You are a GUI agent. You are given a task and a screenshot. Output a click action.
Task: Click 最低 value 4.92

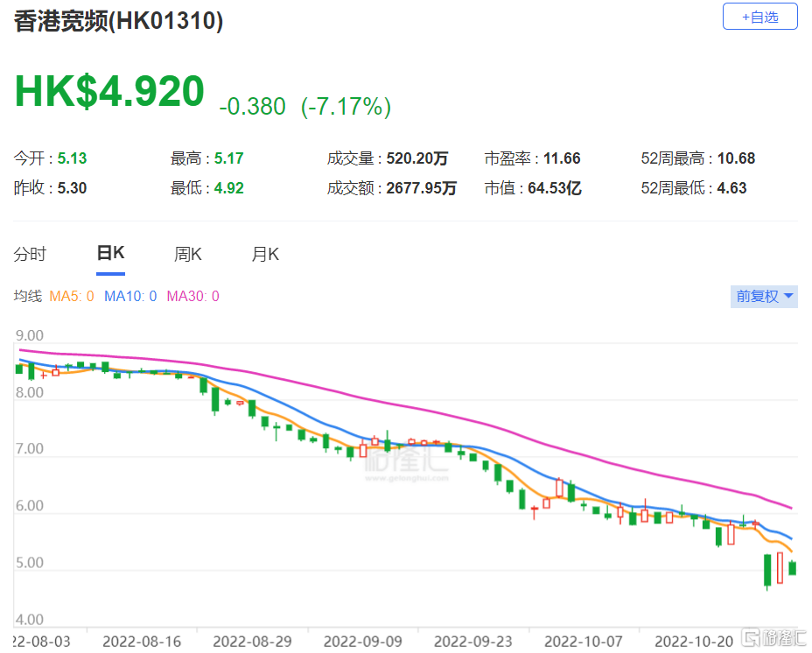pyautogui.click(x=229, y=187)
